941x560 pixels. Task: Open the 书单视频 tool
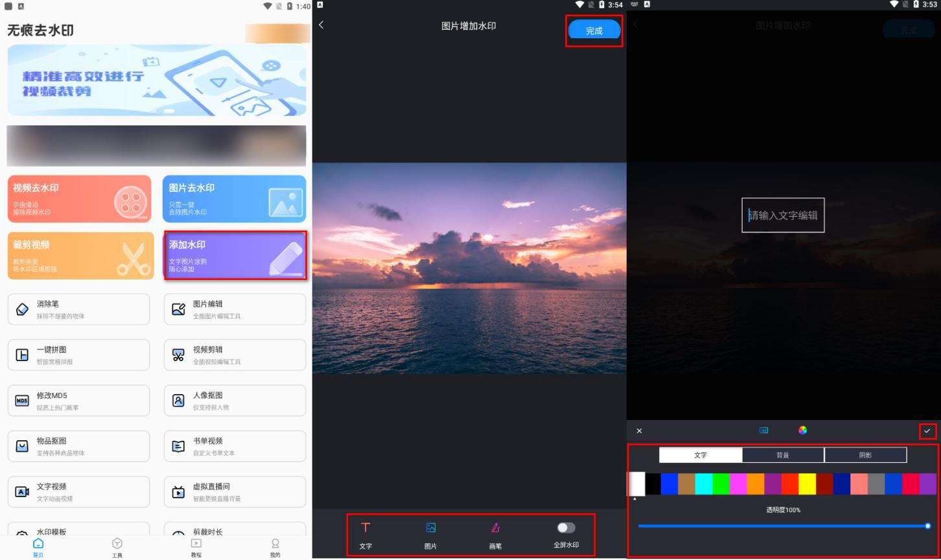(235, 446)
